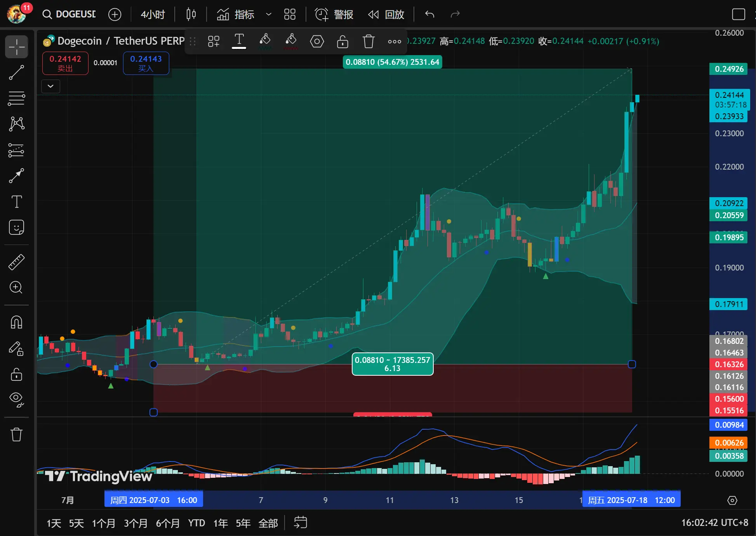Click the Dogecoin / TetherUS PERP title
756x536 pixels.
(x=121, y=41)
